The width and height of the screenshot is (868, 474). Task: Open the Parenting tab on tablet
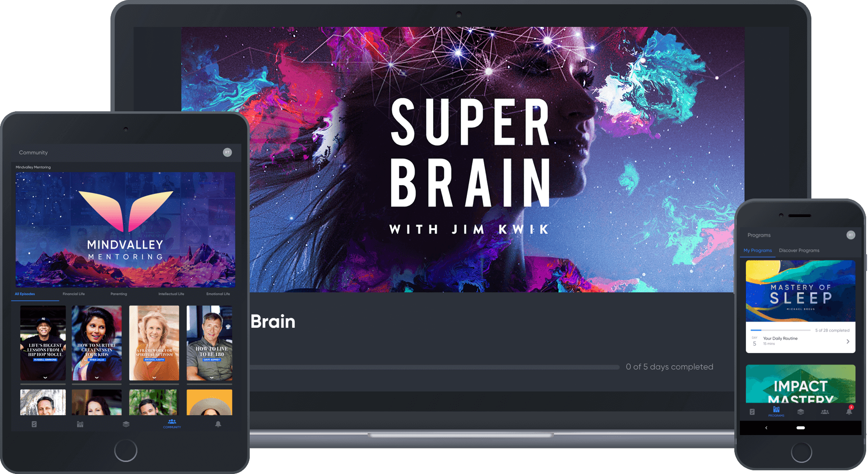tap(119, 294)
